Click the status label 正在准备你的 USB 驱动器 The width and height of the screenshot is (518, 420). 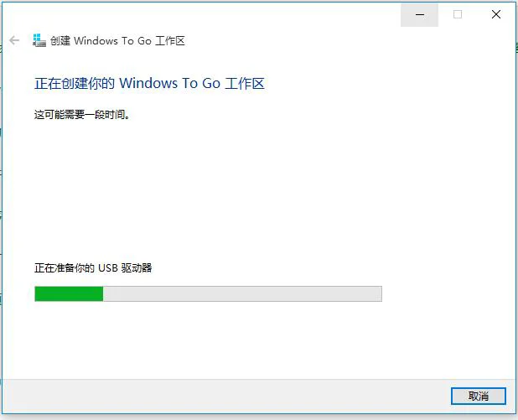pos(93,267)
